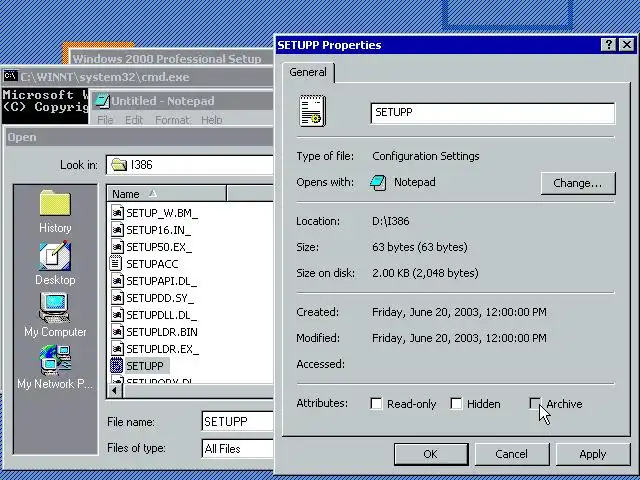Toggle the Archive attribute checkbox
This screenshot has width=640, height=480.
click(x=535, y=404)
